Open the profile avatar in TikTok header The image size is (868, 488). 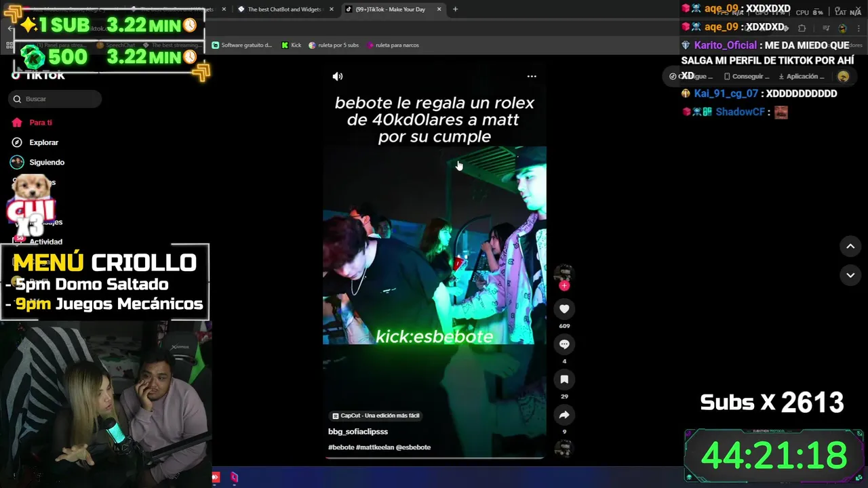843,77
